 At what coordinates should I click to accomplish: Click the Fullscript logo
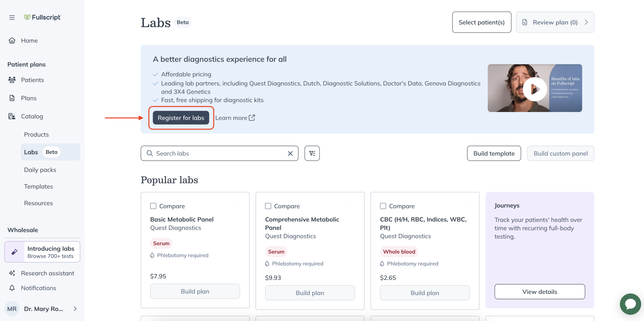tap(42, 17)
